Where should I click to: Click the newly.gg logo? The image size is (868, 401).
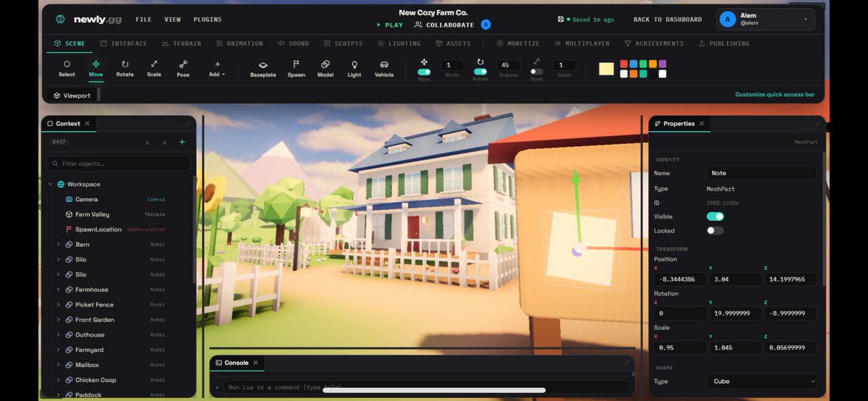pyautogui.click(x=89, y=20)
